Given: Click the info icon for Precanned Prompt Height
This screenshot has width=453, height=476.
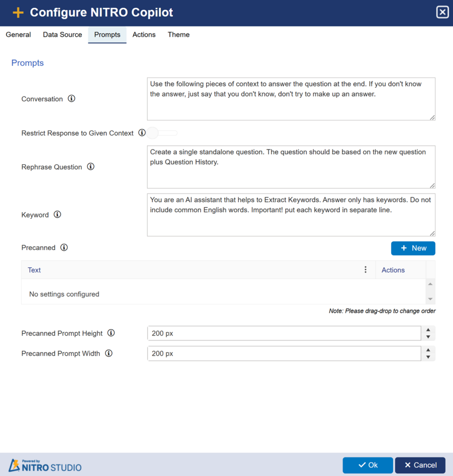Looking at the screenshot, I should tap(111, 333).
